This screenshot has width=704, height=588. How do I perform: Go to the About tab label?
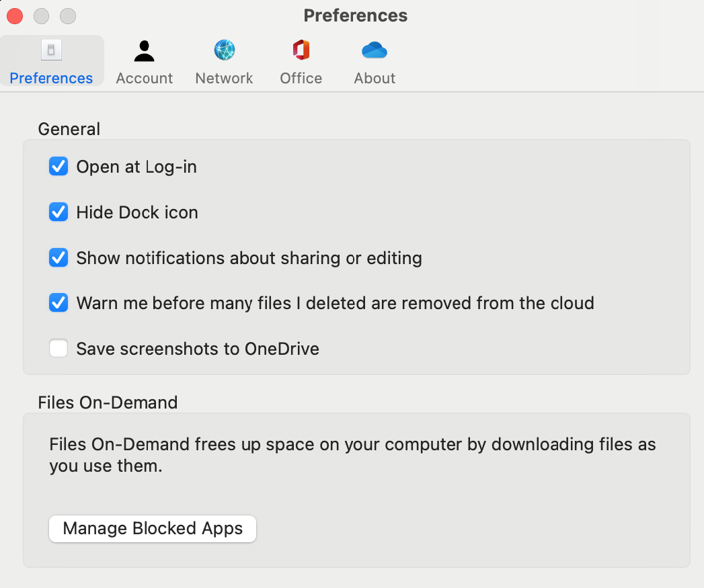tap(375, 78)
